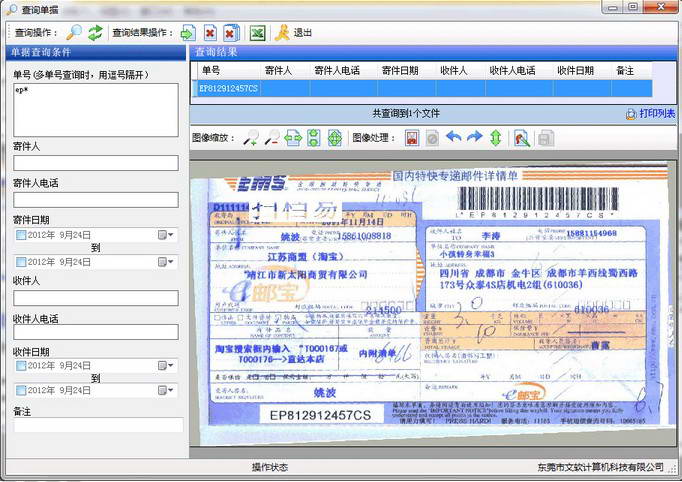
Task: Click the magnifier search icon beside 查询操作
Action: [74, 33]
